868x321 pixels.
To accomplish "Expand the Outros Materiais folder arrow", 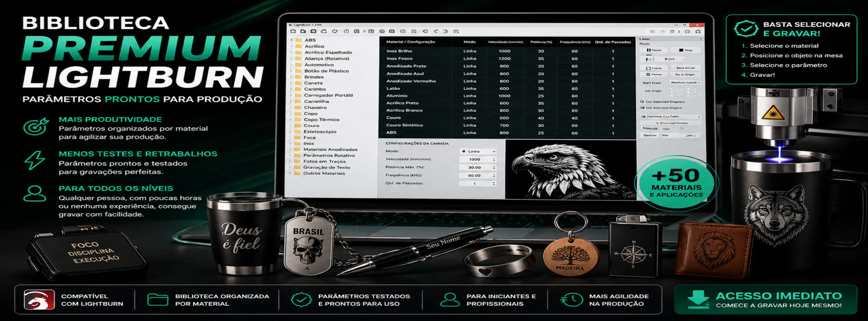I will click(290, 173).
